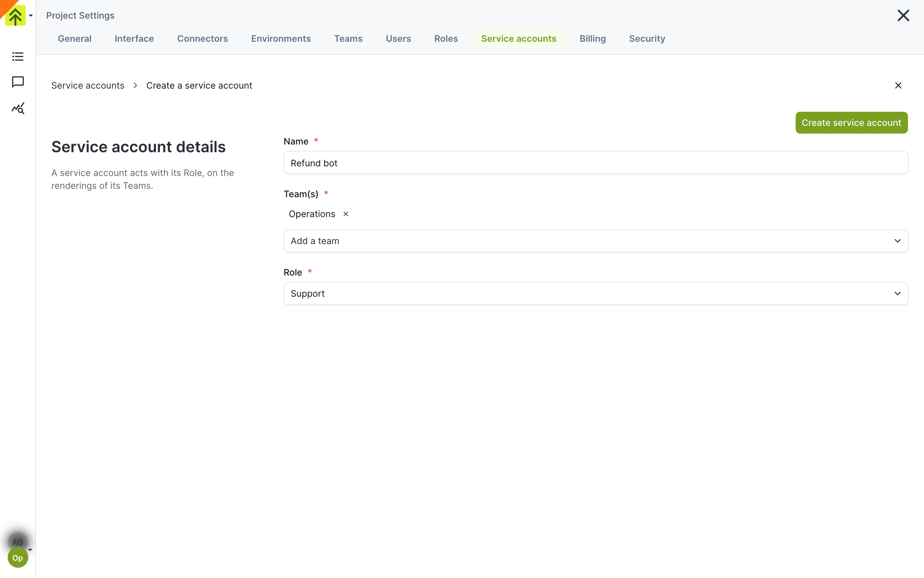This screenshot has height=578, width=924.
Task: Focus the Name input field
Action: 596,163
